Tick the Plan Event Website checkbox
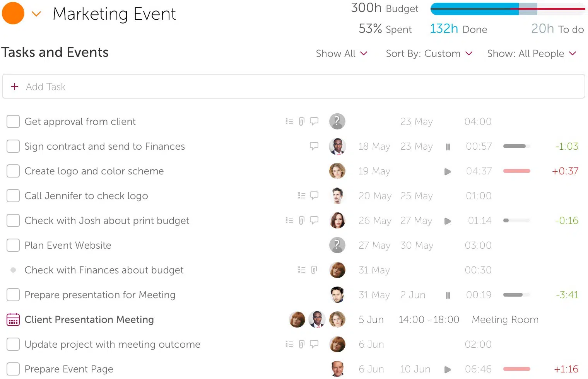The width and height of the screenshot is (588, 379). click(13, 245)
